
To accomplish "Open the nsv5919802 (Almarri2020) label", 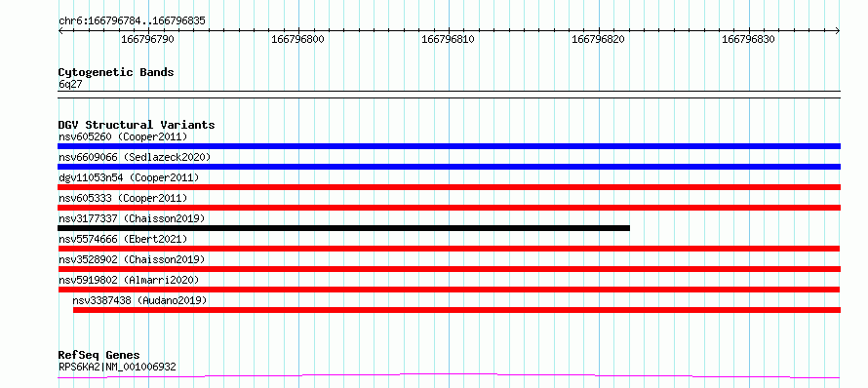I will point(129,280).
